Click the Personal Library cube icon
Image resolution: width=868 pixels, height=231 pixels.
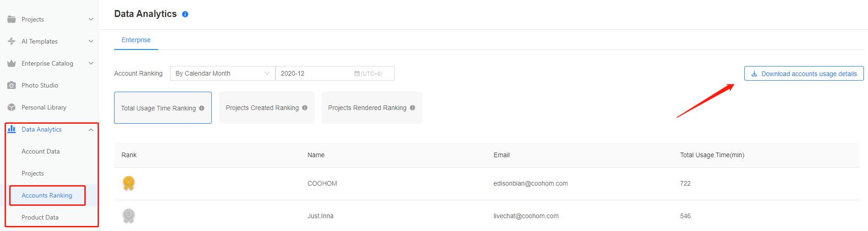[x=11, y=107]
